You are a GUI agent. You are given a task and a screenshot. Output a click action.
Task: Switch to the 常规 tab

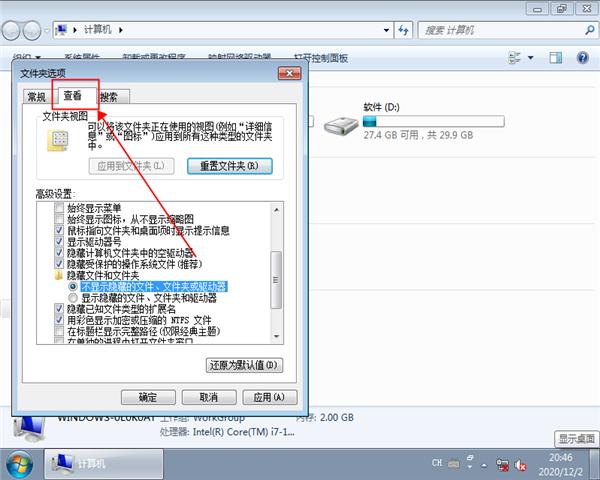pyautogui.click(x=37, y=96)
